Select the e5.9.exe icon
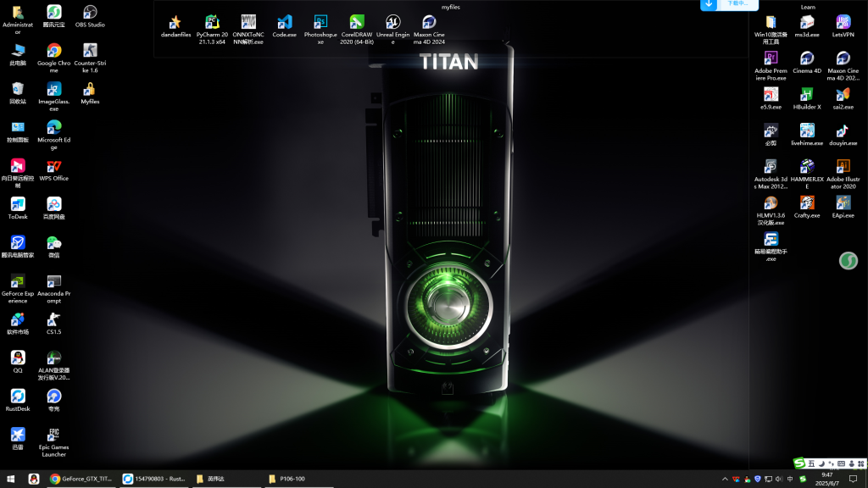868x488 pixels. click(x=771, y=98)
